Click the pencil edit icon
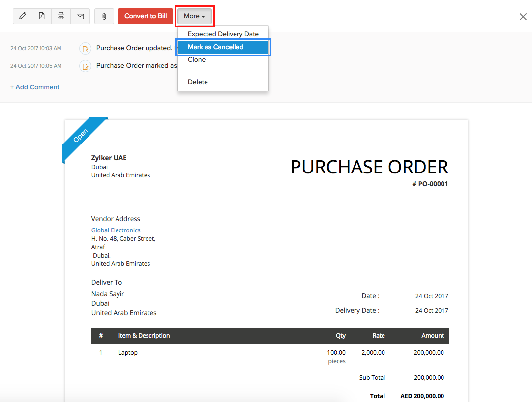This screenshot has height=402, width=532. tap(23, 16)
